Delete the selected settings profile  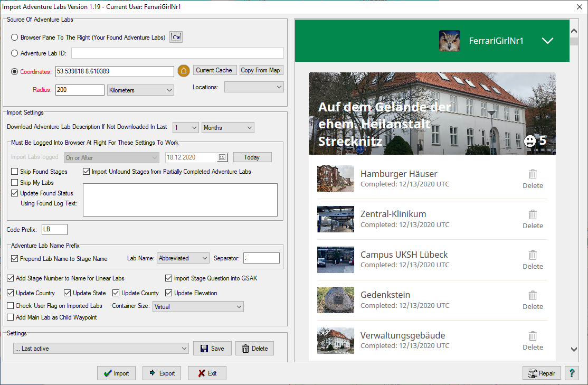click(254, 348)
